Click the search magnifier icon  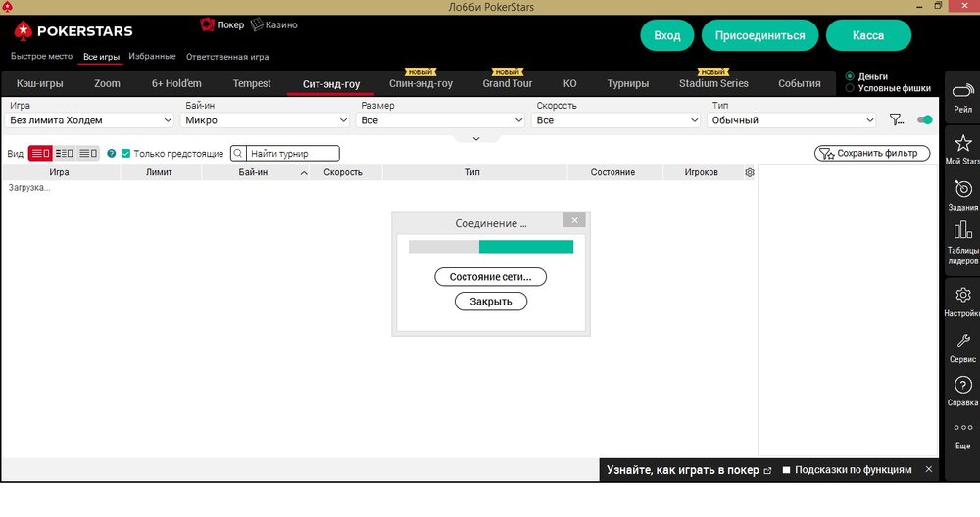pyautogui.click(x=238, y=153)
